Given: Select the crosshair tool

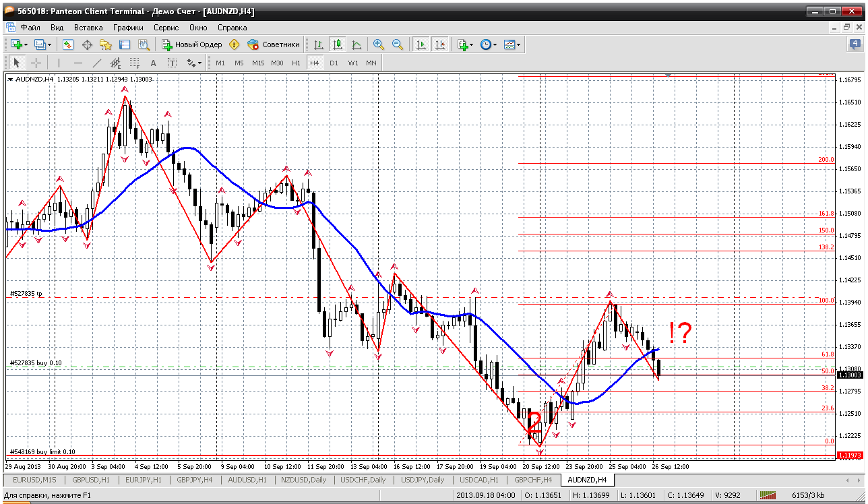Looking at the screenshot, I should [36, 63].
